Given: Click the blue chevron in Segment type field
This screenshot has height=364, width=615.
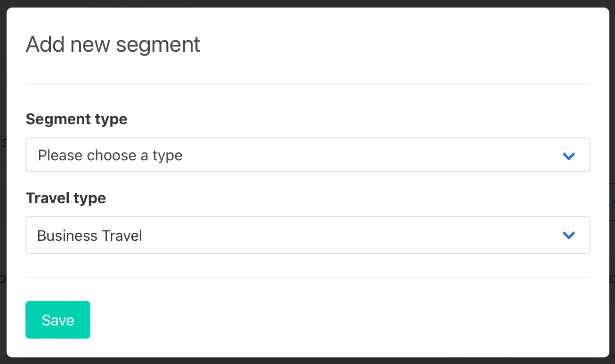Looking at the screenshot, I should [x=569, y=155].
